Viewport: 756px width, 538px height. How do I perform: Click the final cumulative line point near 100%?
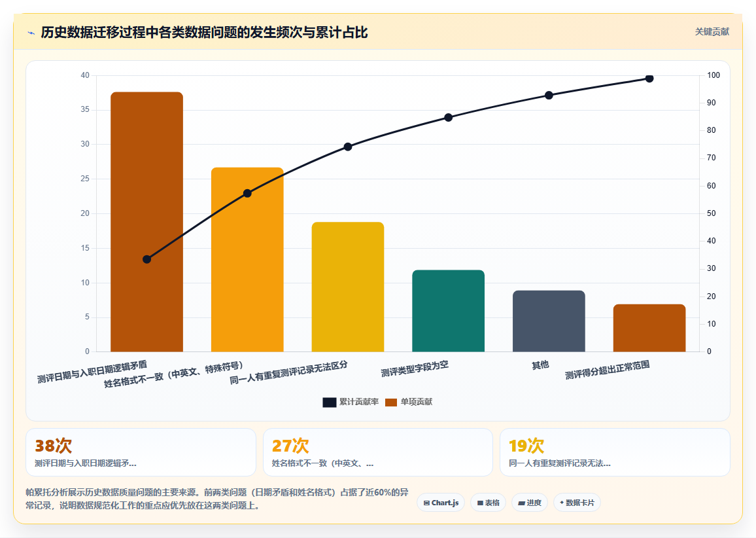(649, 79)
